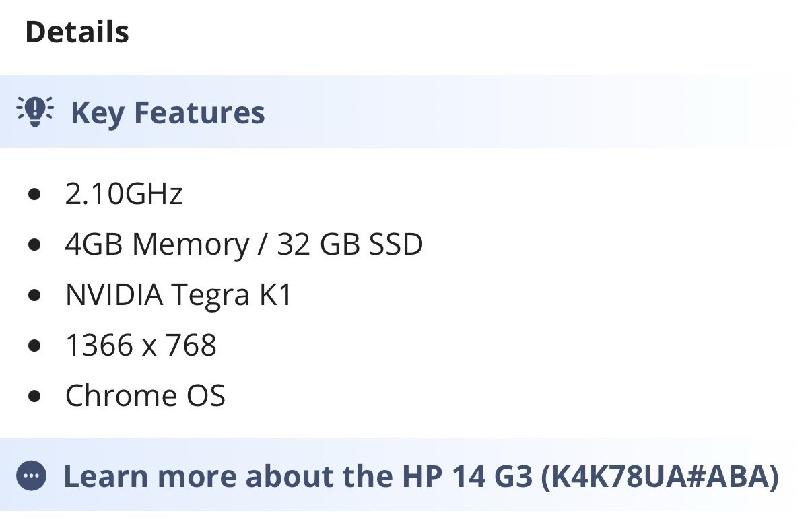
Task: Select the Chrome OS list entry
Action: coord(145,395)
